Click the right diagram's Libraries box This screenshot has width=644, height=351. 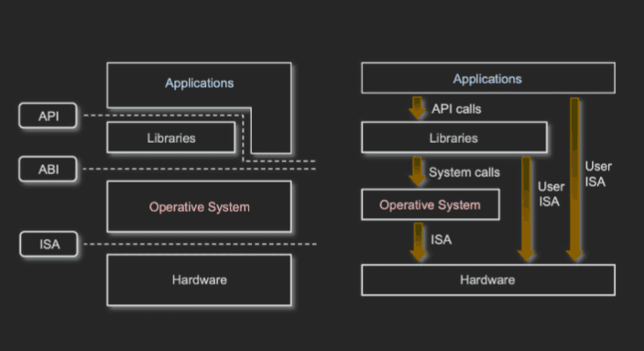pyautogui.click(x=453, y=137)
